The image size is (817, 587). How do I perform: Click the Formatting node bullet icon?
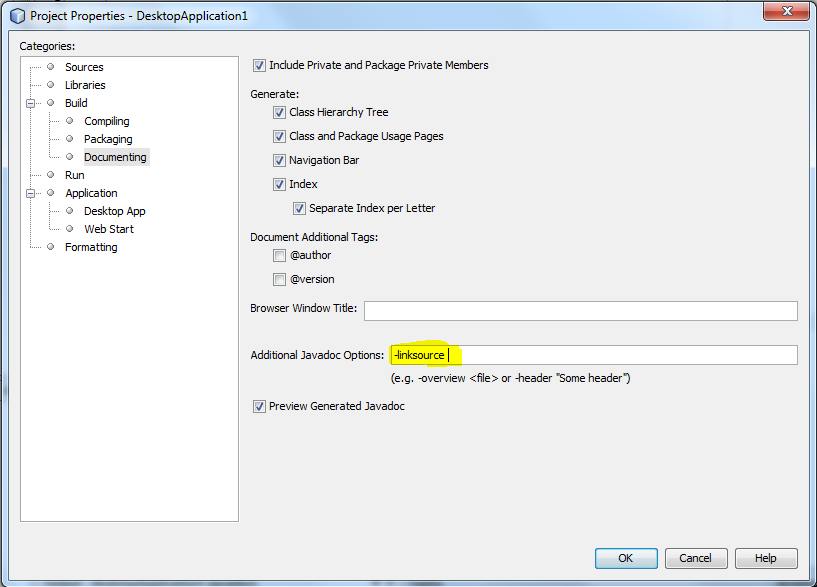click(x=51, y=246)
